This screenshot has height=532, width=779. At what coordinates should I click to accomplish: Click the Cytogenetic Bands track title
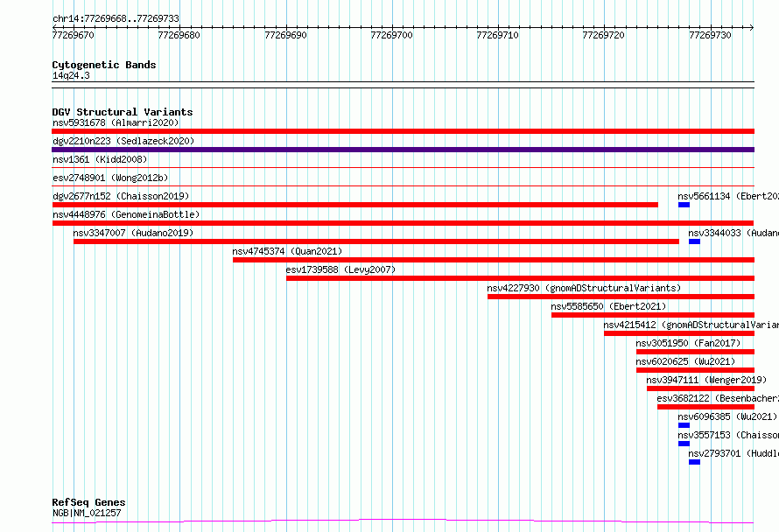click(104, 65)
